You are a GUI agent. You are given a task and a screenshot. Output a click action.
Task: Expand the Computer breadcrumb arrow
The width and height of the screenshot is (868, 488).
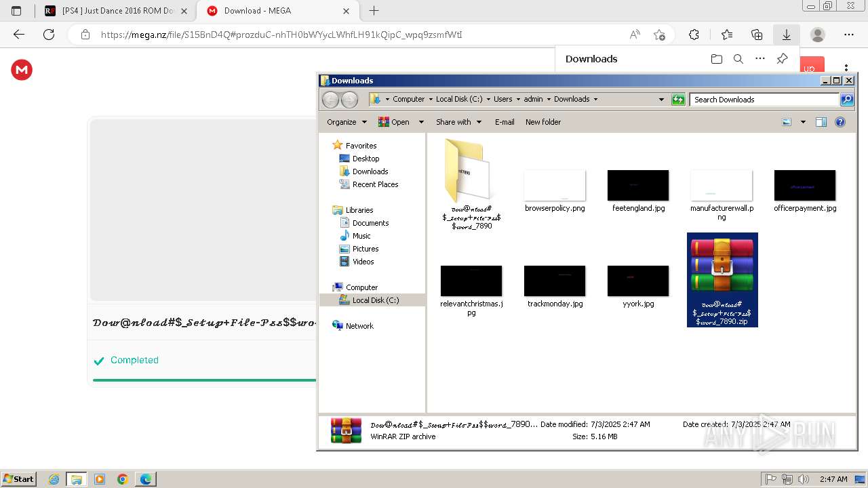(430, 99)
